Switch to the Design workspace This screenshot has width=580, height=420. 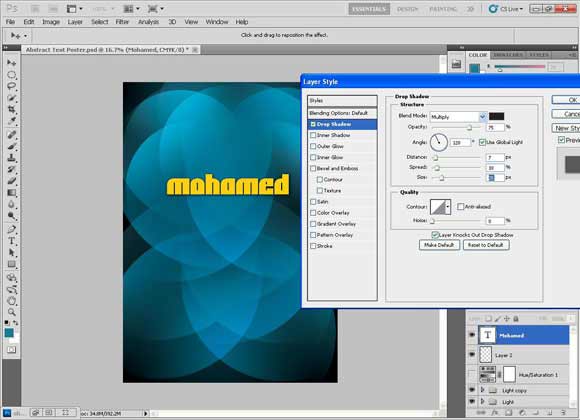407,9
